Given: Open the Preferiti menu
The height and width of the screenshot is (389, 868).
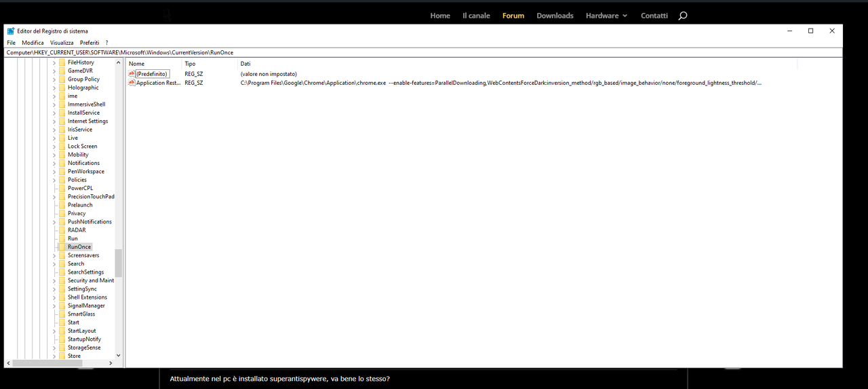Looking at the screenshot, I should 90,43.
